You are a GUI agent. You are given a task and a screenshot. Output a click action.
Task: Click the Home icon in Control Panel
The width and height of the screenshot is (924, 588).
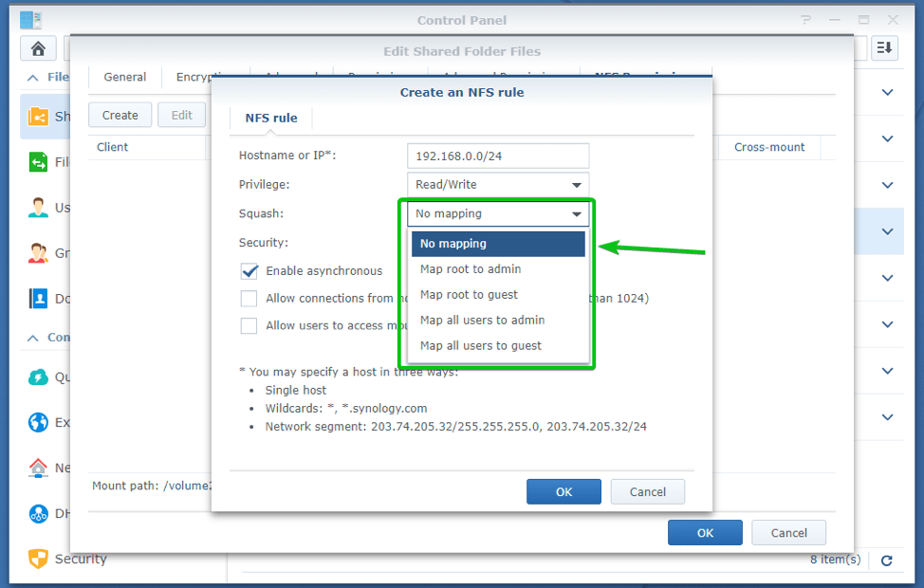37,47
